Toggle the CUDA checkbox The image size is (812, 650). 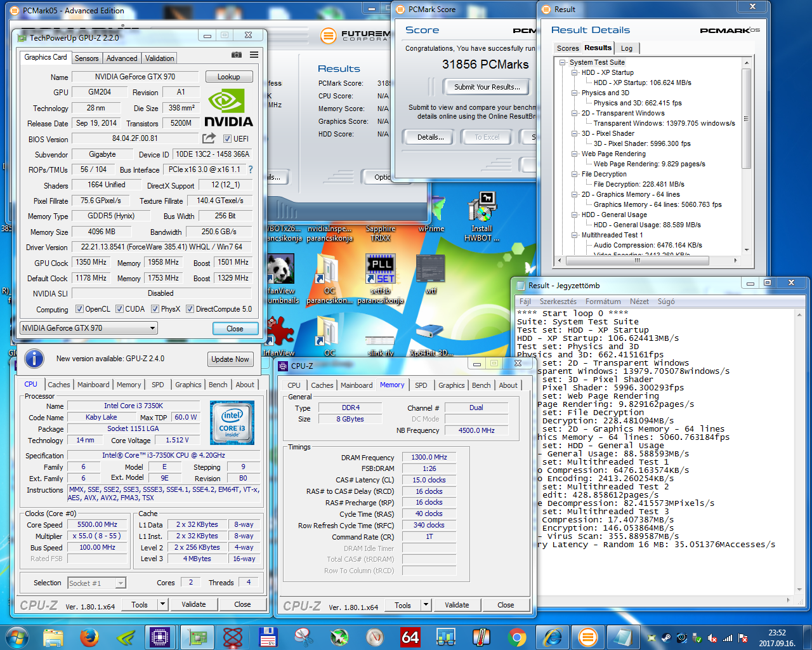click(119, 309)
